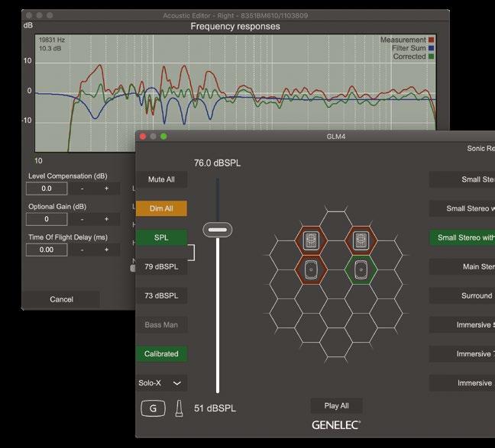The image size is (495, 448).
Task: Select the Surround group
Action: coord(462,295)
